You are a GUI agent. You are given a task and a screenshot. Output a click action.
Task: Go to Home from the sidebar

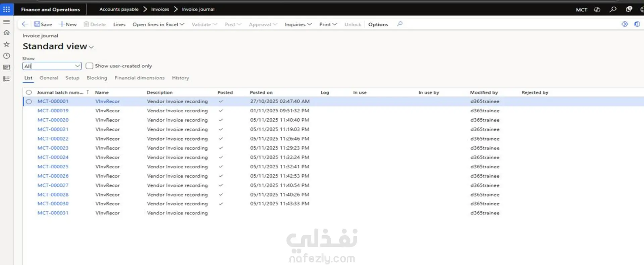[x=6, y=32]
